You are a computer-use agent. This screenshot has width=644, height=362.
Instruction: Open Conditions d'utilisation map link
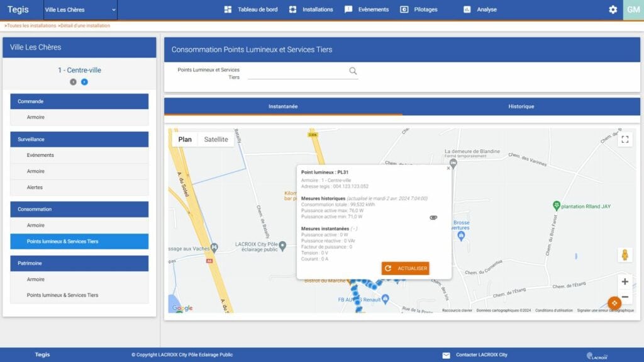click(x=553, y=310)
